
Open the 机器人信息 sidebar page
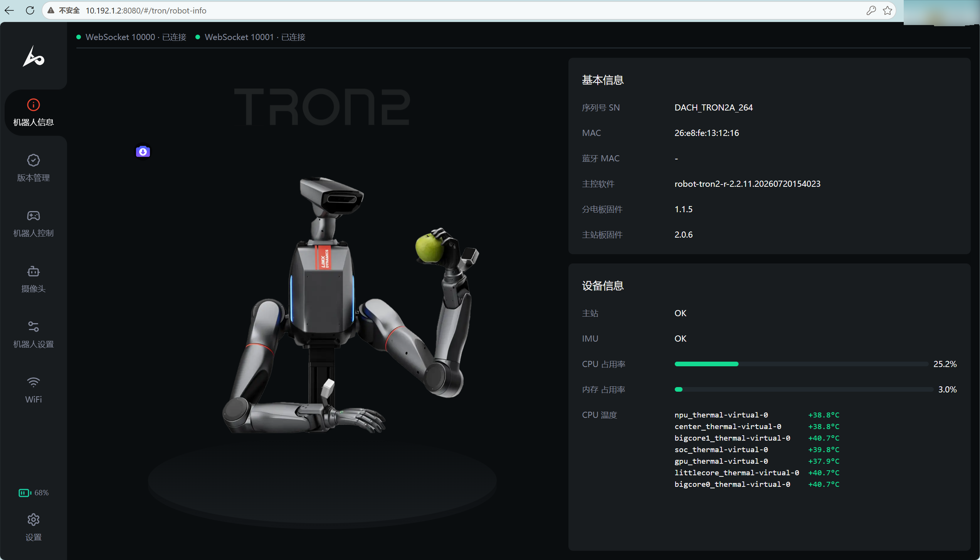[x=34, y=113]
